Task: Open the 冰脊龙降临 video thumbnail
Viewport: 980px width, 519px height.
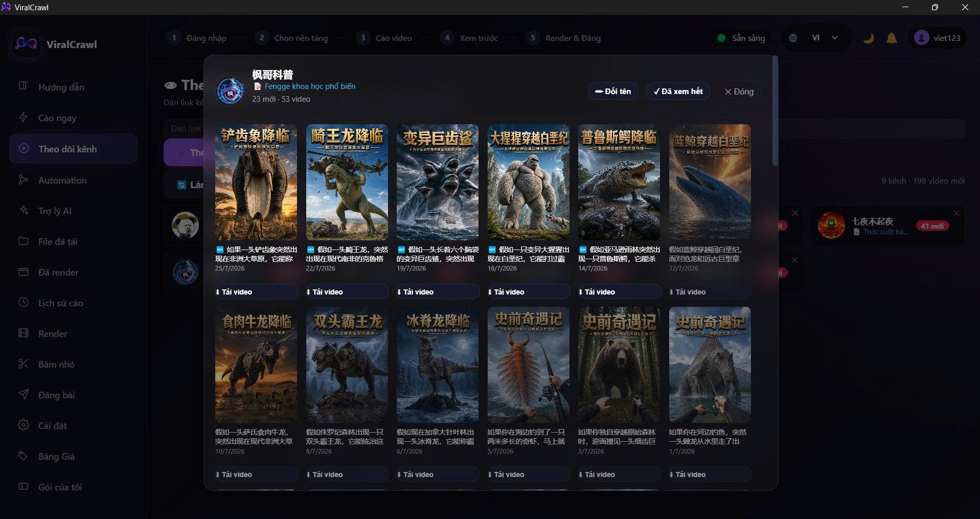Action: pyautogui.click(x=438, y=365)
